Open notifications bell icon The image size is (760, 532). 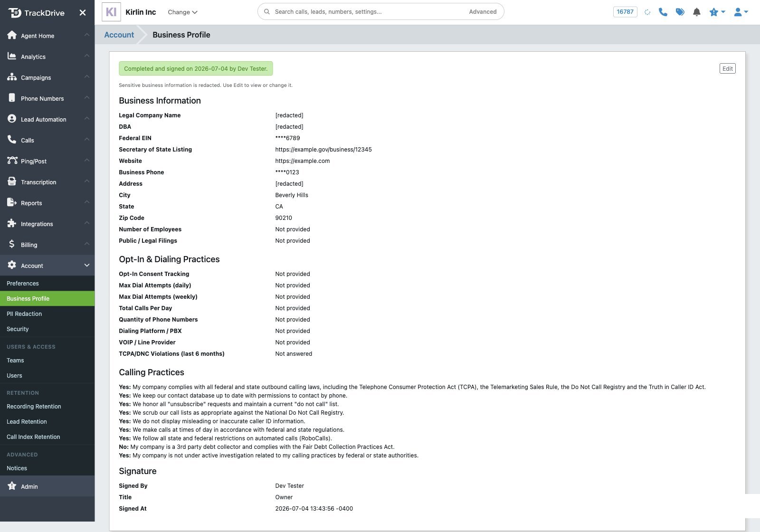tap(697, 12)
